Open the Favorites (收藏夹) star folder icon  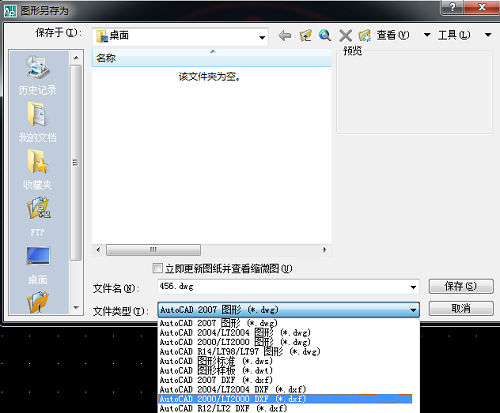point(38,162)
